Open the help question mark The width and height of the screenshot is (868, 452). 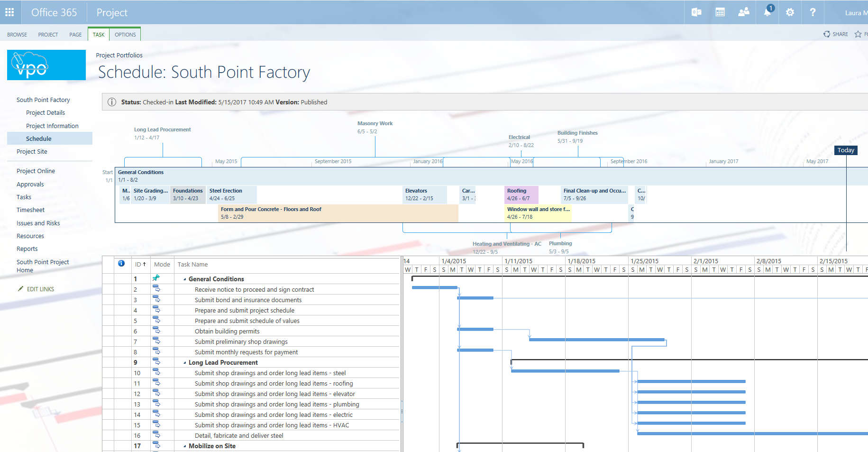[813, 12]
